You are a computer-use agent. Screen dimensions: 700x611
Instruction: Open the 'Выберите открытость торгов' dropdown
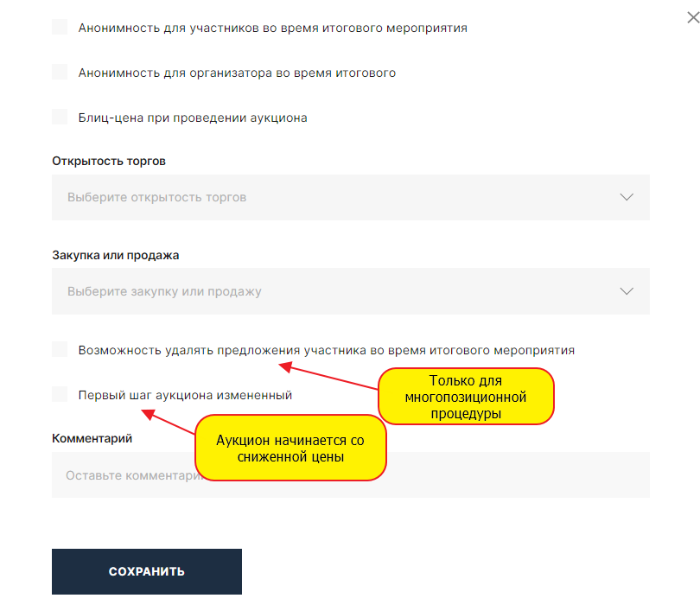(346, 197)
